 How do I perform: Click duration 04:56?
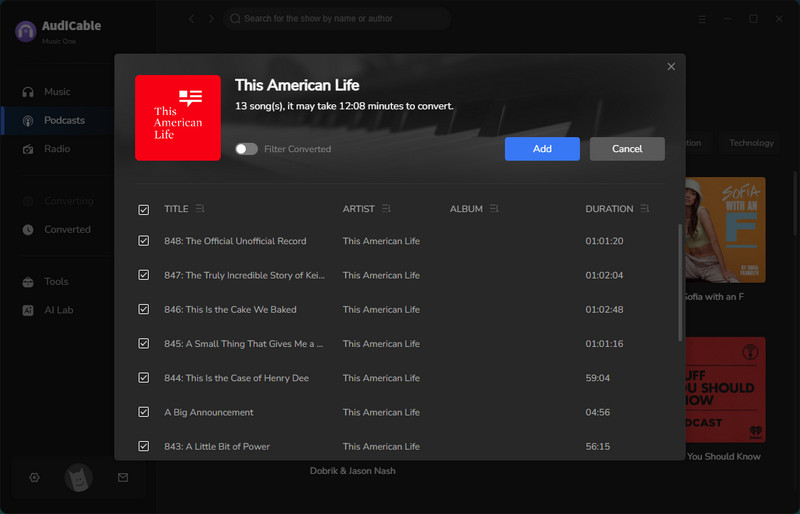pos(598,412)
